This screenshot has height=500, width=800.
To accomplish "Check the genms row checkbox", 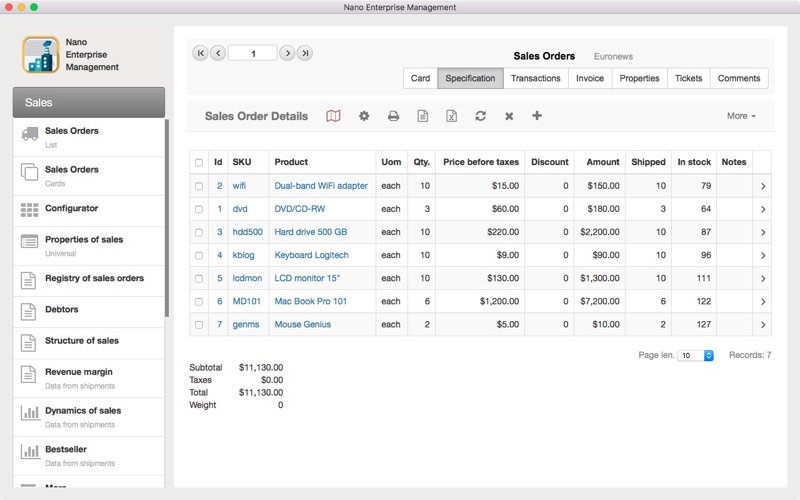I will (x=199, y=324).
